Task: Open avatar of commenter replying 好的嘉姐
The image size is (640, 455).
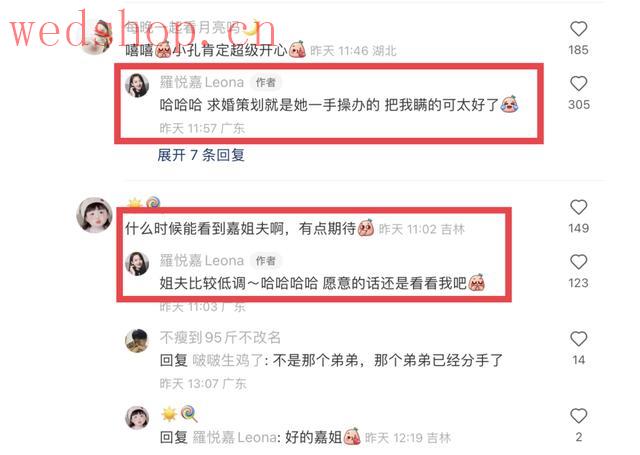Action: [137, 417]
